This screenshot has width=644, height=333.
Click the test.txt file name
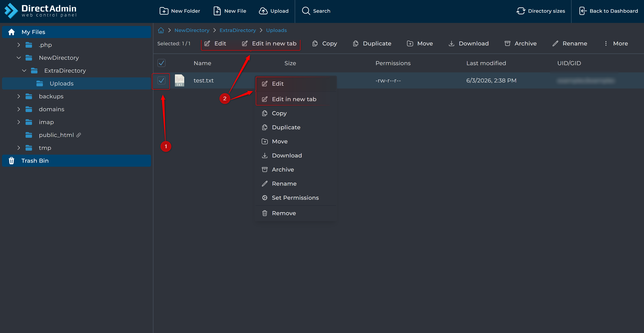(204, 80)
